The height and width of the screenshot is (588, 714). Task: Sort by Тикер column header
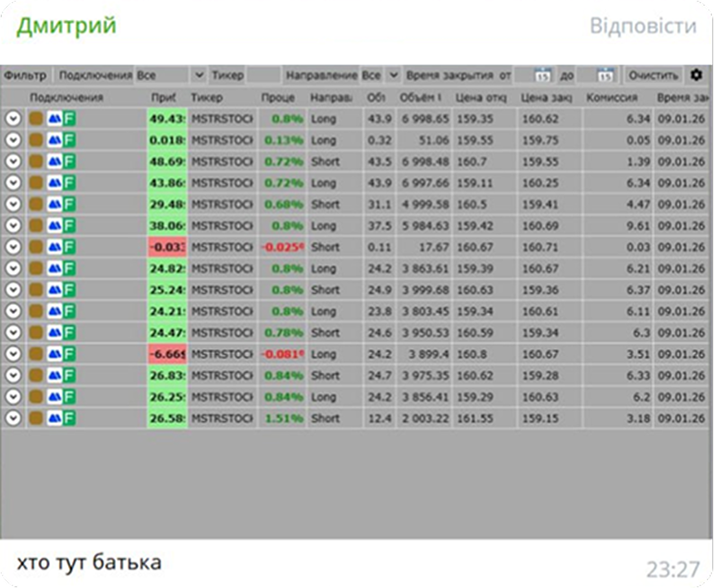click(x=207, y=98)
